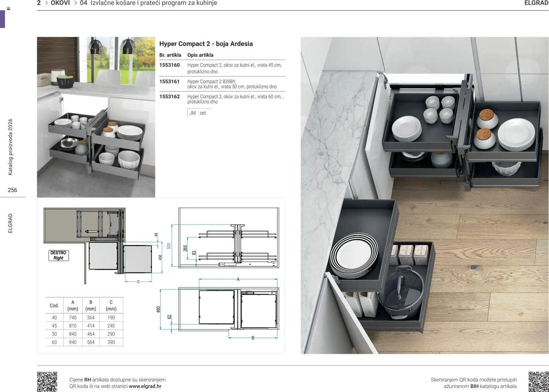Image resolution: width=549 pixels, height=392 pixels.
Task: Click the DESTRO Right label in diagram
Action: click(x=58, y=255)
